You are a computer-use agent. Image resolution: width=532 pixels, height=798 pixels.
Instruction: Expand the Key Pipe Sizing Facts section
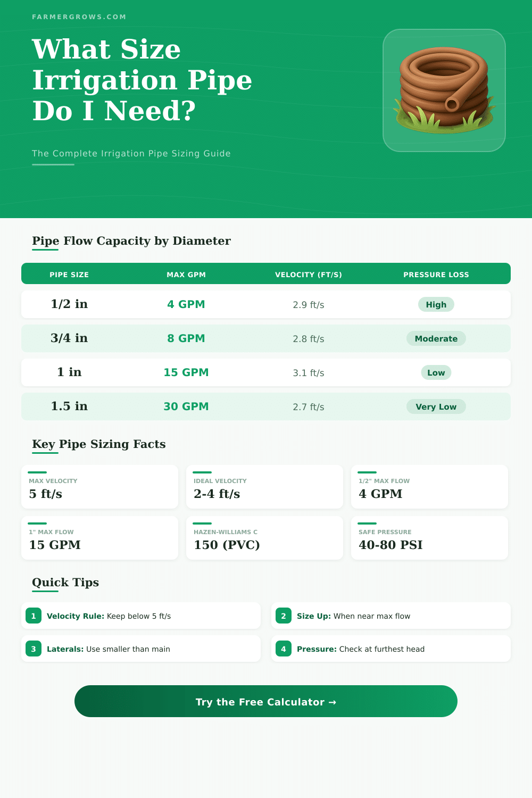coord(98,444)
